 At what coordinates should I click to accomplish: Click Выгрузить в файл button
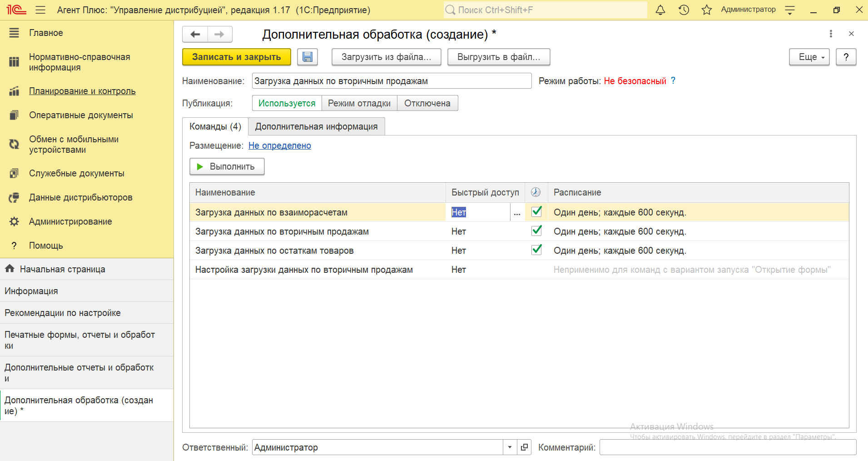[499, 57]
